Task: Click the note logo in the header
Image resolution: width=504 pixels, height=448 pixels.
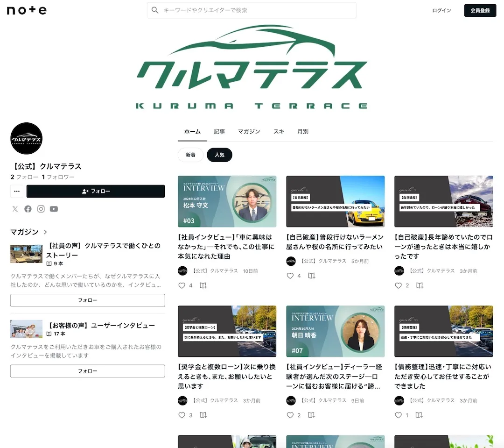Action: coord(27,10)
